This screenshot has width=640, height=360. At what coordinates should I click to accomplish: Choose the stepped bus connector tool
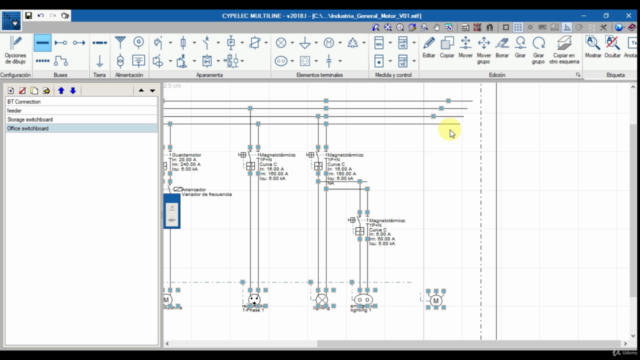[x=61, y=61]
